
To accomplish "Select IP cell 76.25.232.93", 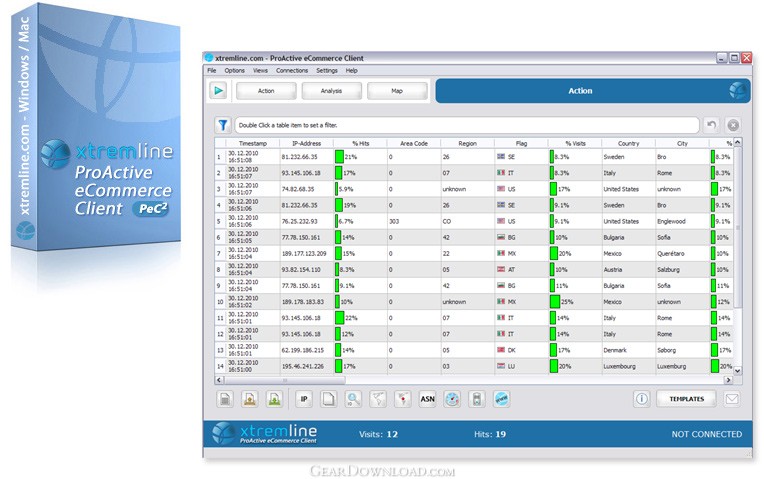I will tap(306, 221).
